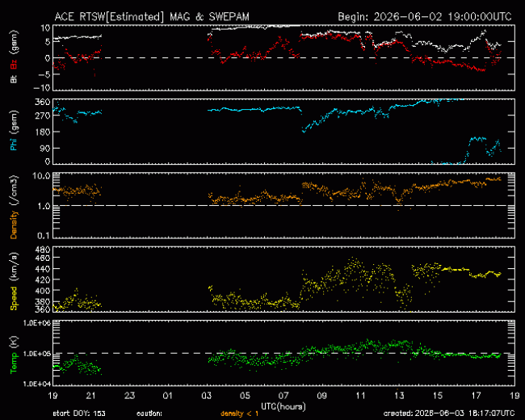Click the "created: 2026-06-03 18:17:07UTC" timestamp
The width and height of the screenshot is (525, 420).
click(x=448, y=414)
